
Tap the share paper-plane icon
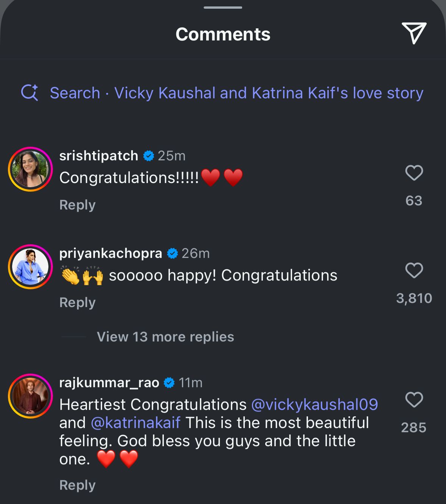tap(414, 33)
